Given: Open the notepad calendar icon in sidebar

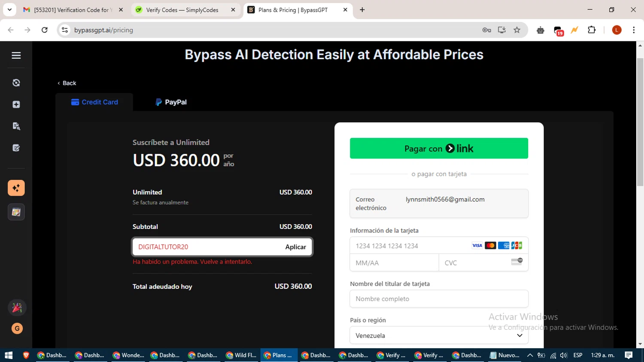Looking at the screenshot, I should [x=16, y=212].
